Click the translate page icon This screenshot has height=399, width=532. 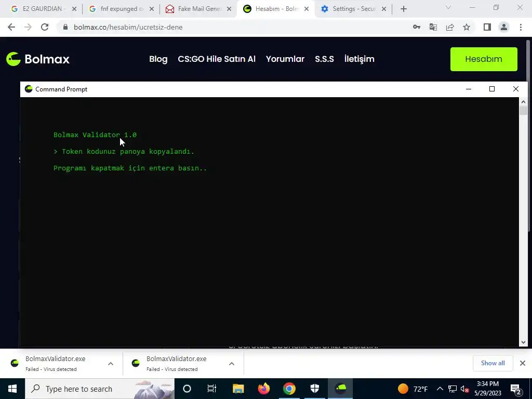(433, 27)
